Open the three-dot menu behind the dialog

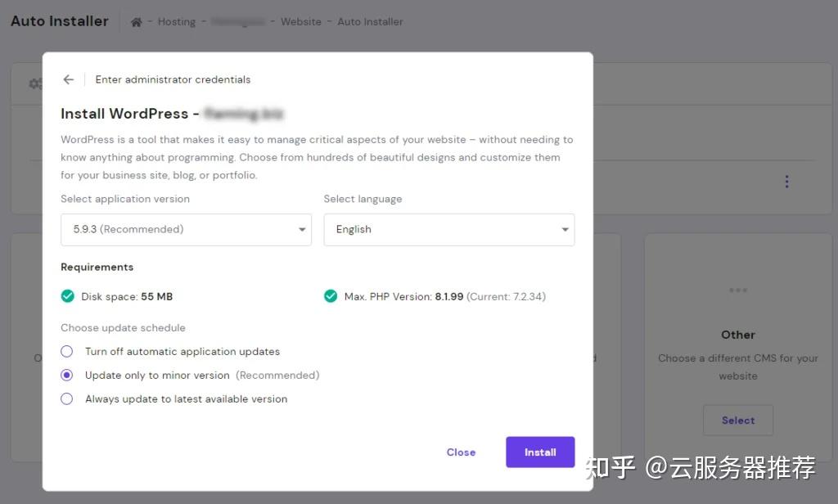(x=786, y=182)
